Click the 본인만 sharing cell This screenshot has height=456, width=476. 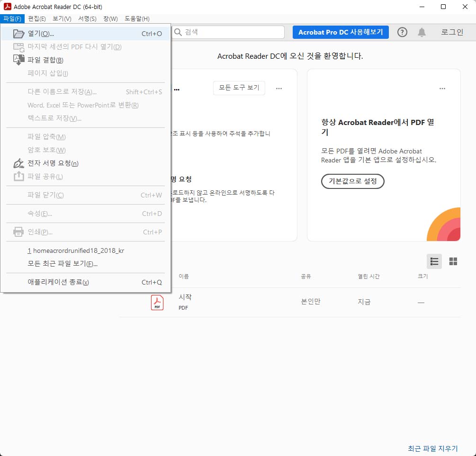(x=311, y=302)
